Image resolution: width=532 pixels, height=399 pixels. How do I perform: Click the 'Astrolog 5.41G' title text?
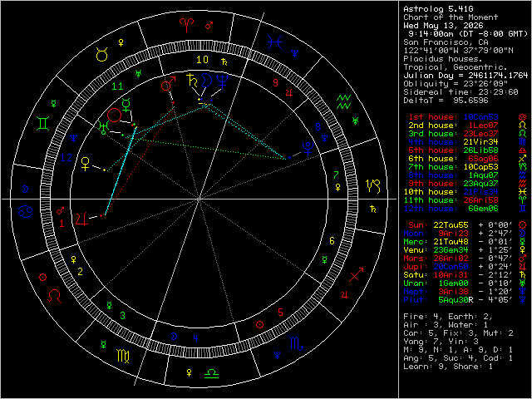(x=438, y=9)
